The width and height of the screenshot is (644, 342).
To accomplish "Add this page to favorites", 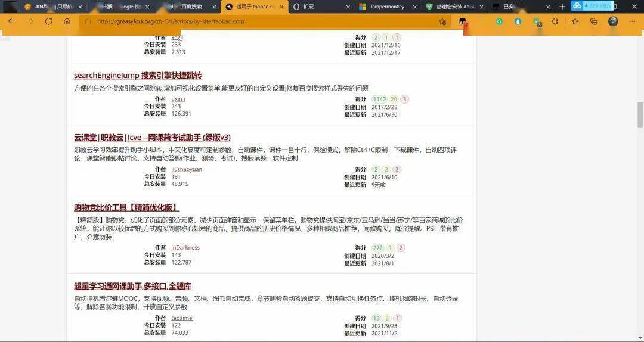I will click(x=442, y=21).
